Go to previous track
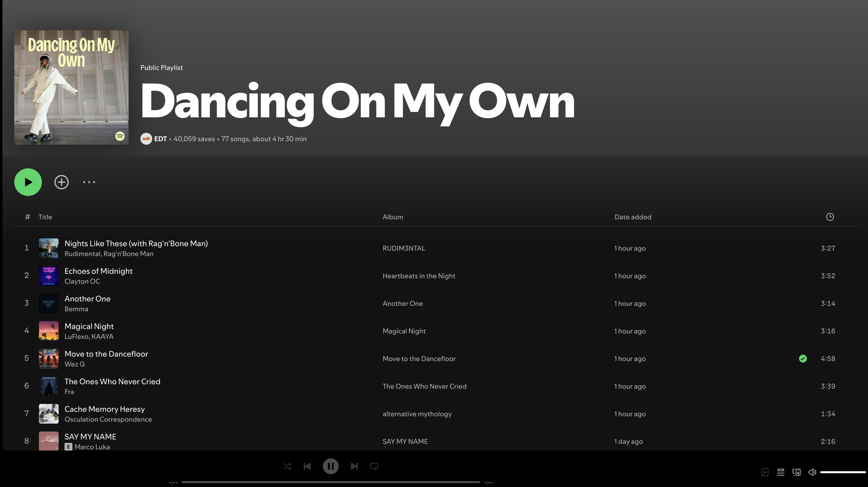868x487 pixels. [x=307, y=466]
